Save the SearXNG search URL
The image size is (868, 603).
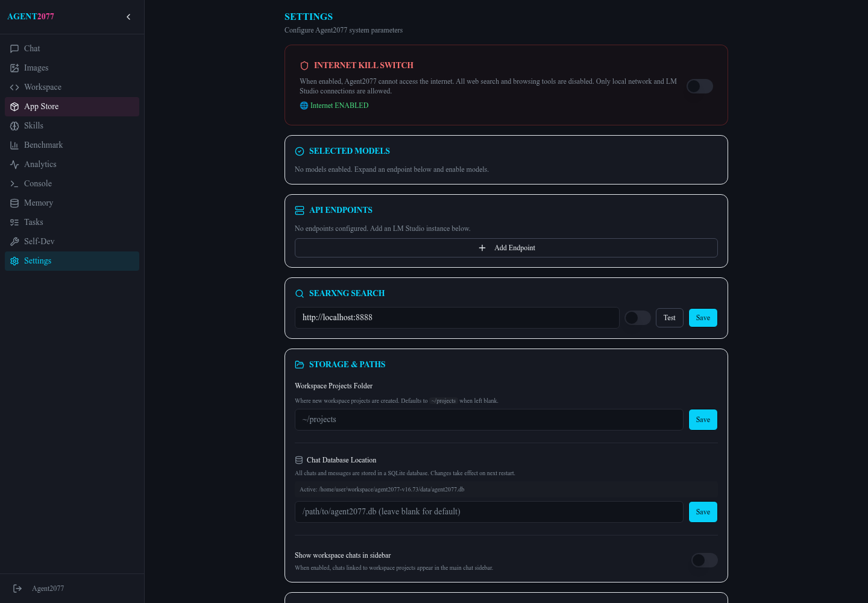coord(703,318)
